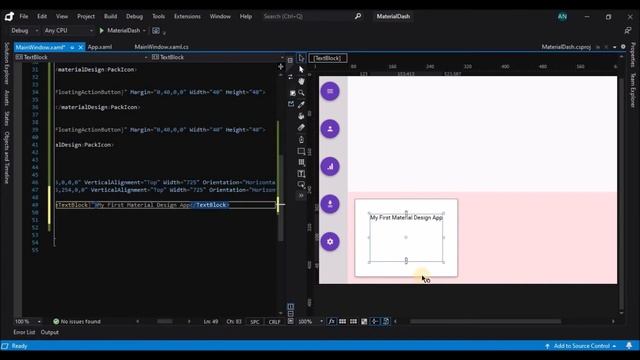Image resolution: width=640 pixels, height=360 pixels.
Task: Select the Rectangle shape tool
Action: click(x=301, y=151)
